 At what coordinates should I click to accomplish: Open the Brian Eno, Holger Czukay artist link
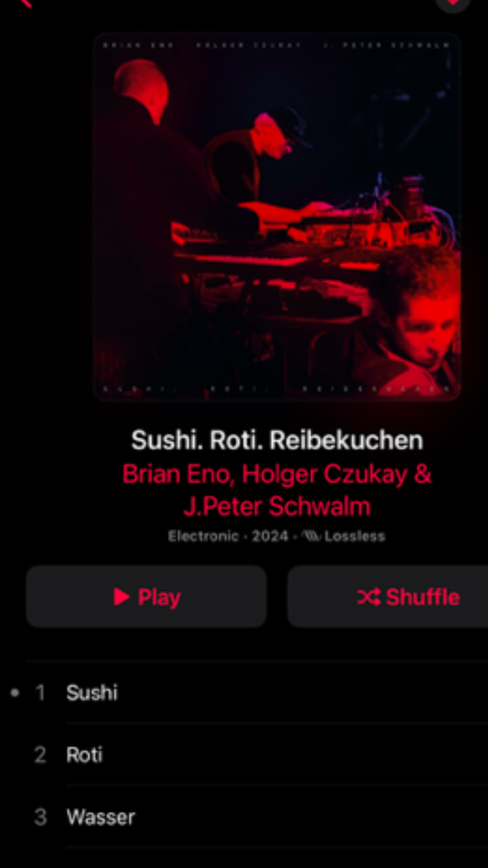pyautogui.click(x=277, y=474)
